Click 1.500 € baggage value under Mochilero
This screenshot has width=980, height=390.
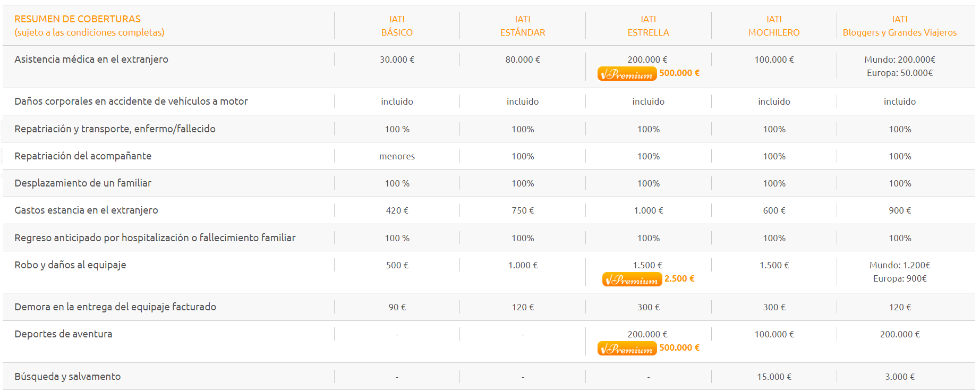pyautogui.click(x=774, y=266)
